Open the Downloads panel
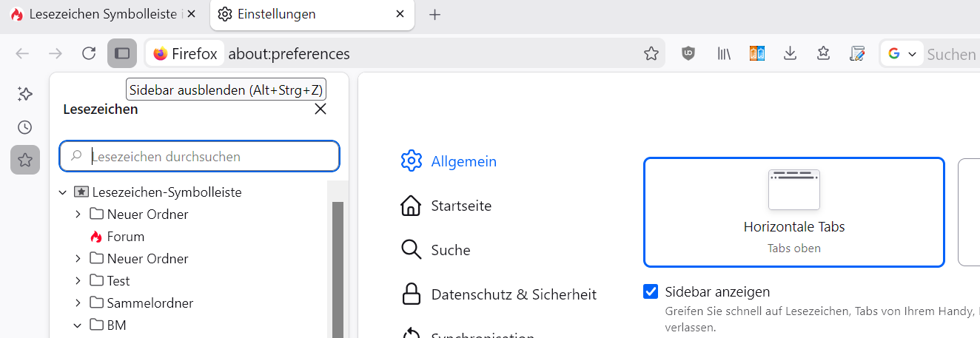 point(791,53)
